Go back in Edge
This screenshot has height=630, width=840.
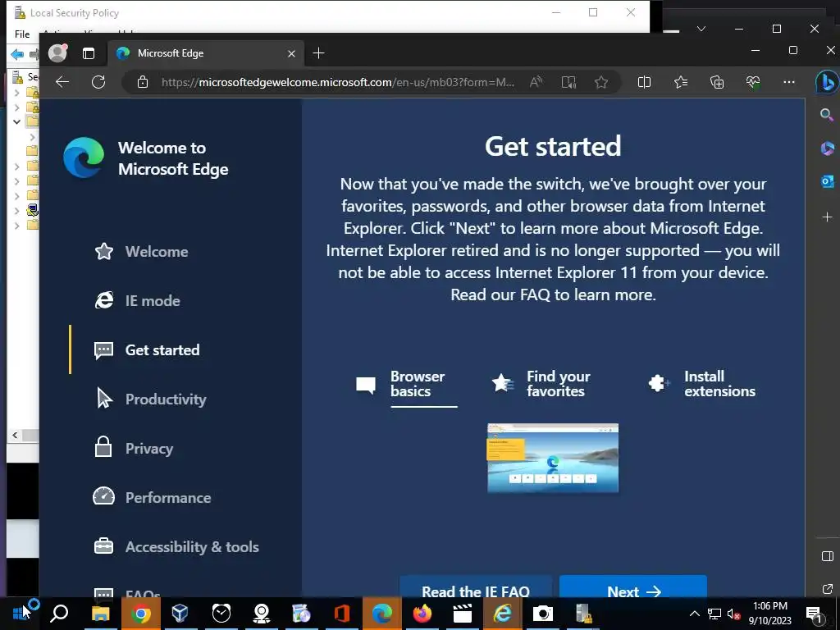[62, 82]
